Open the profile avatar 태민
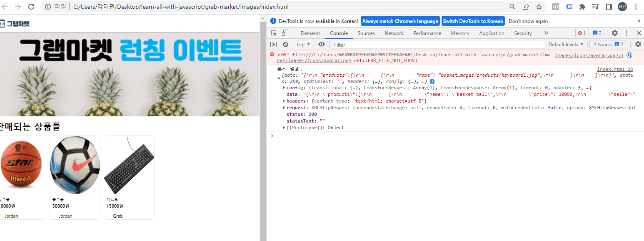This screenshot has height=241, width=644. (x=622, y=7)
